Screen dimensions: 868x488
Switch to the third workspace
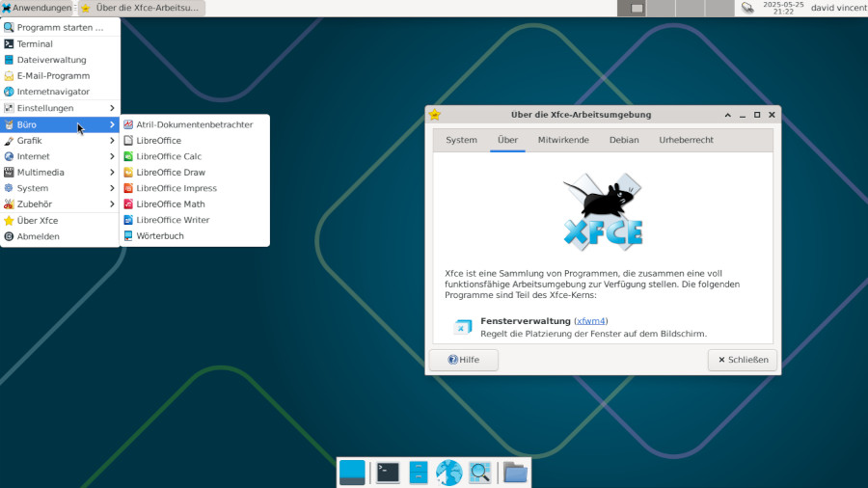pos(691,8)
